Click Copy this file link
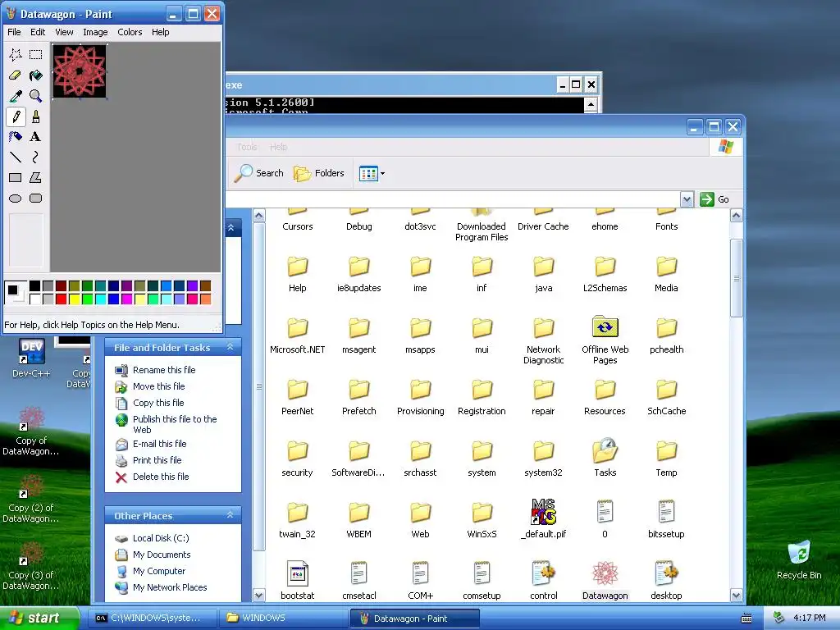The width and height of the screenshot is (840, 630). [158, 403]
